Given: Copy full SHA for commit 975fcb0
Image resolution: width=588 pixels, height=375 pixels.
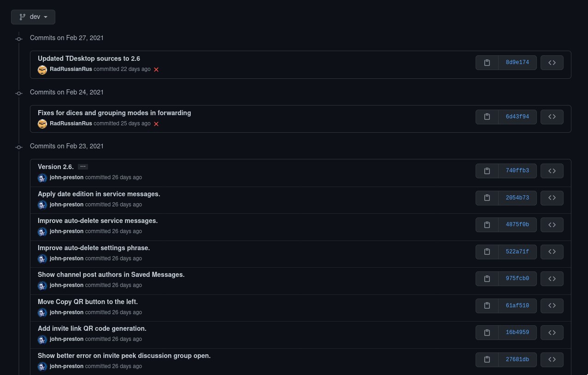Looking at the screenshot, I should (487, 279).
